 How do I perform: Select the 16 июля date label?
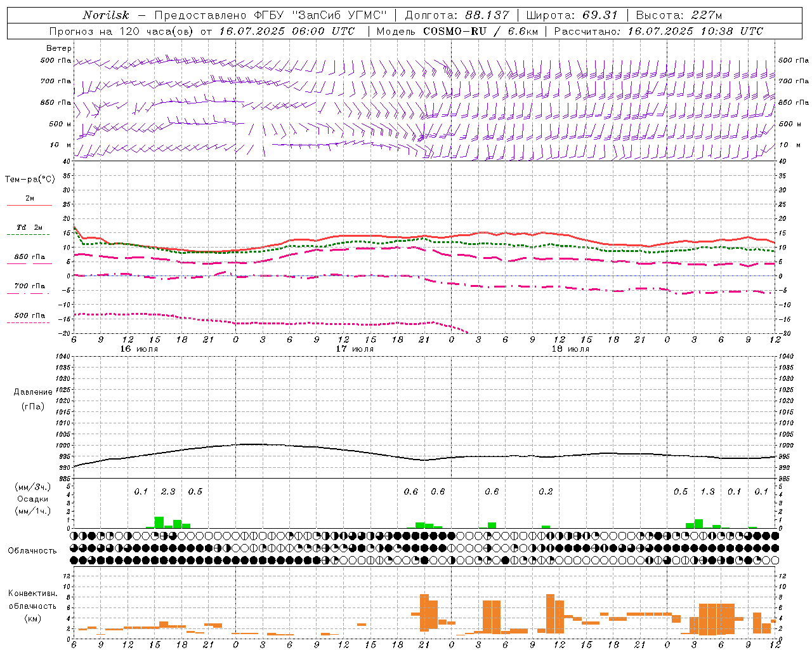click(139, 349)
